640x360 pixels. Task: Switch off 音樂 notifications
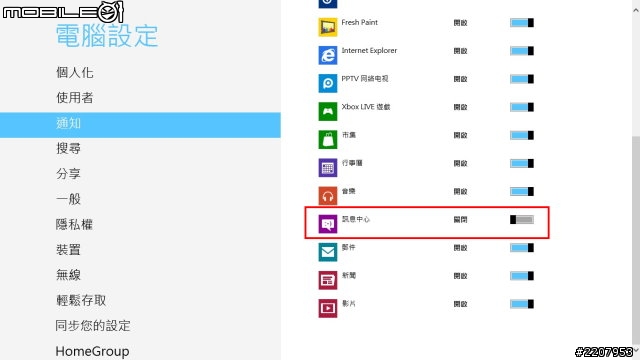coord(522,192)
